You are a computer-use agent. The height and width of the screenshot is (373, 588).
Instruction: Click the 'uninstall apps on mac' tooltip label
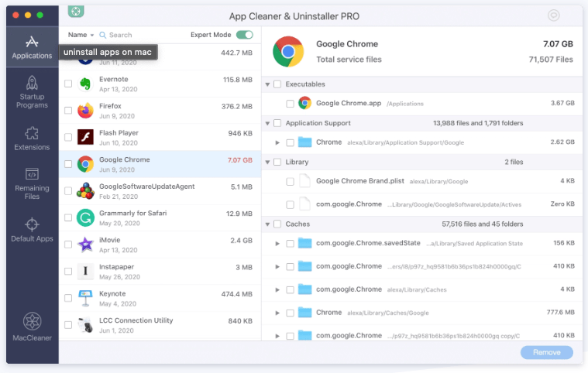(108, 52)
